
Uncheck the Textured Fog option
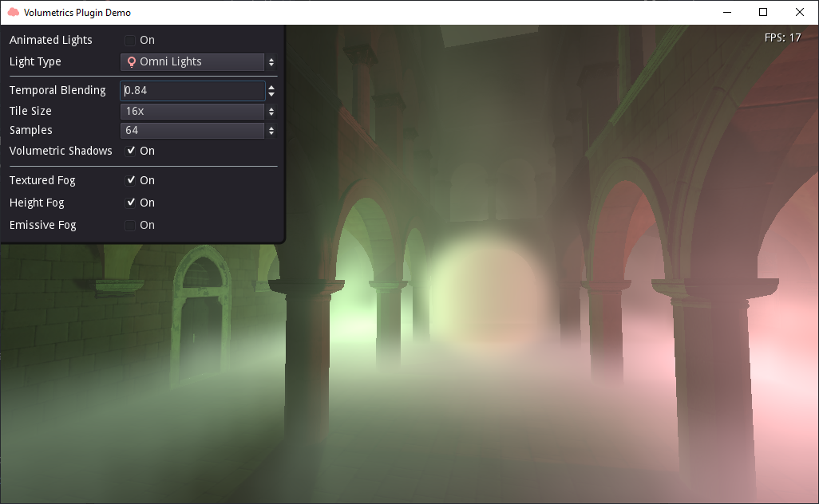pyautogui.click(x=131, y=180)
